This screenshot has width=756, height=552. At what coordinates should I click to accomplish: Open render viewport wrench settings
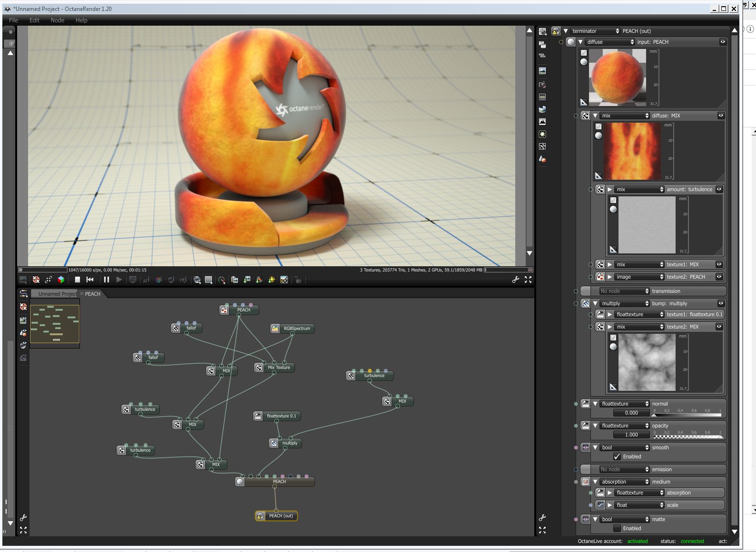[515, 280]
